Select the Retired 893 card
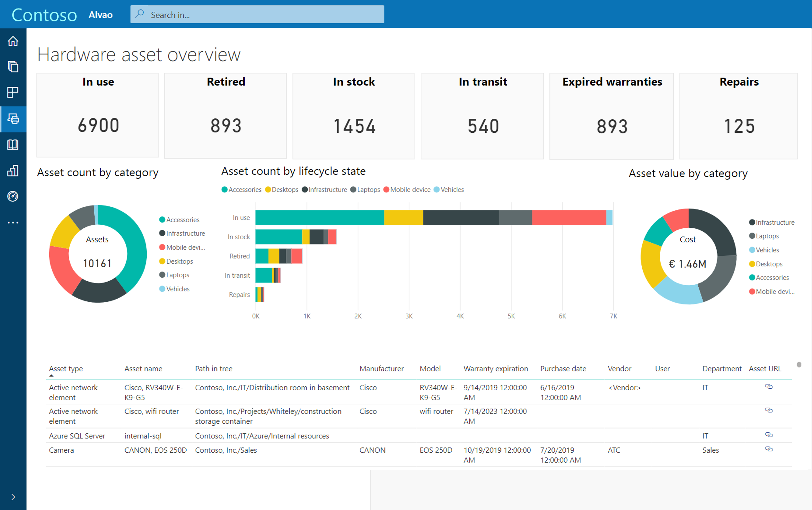Image resolution: width=812 pixels, height=510 pixels. [226, 115]
